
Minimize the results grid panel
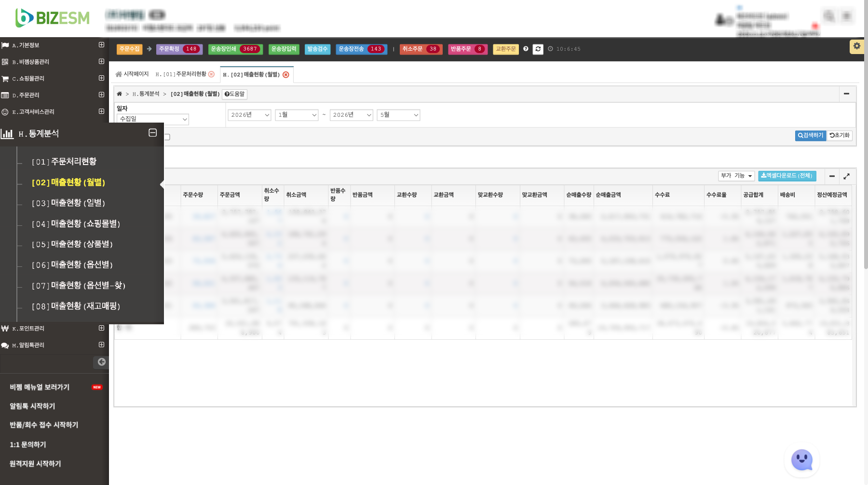(832, 176)
